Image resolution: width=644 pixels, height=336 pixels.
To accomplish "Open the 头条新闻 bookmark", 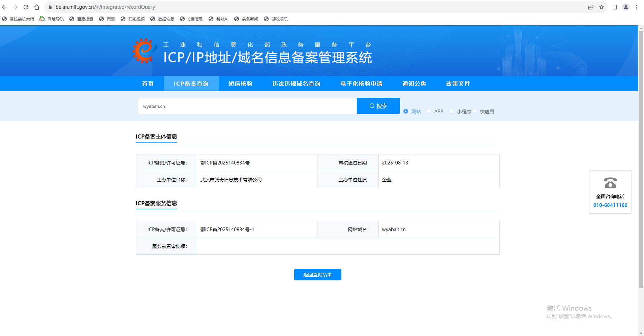I will point(246,19).
